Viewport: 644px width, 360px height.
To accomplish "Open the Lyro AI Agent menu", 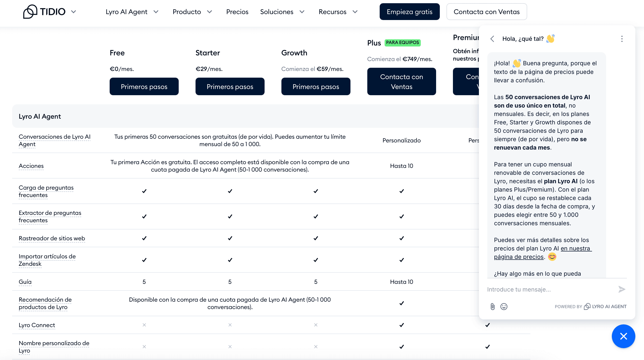I will [x=126, y=12].
